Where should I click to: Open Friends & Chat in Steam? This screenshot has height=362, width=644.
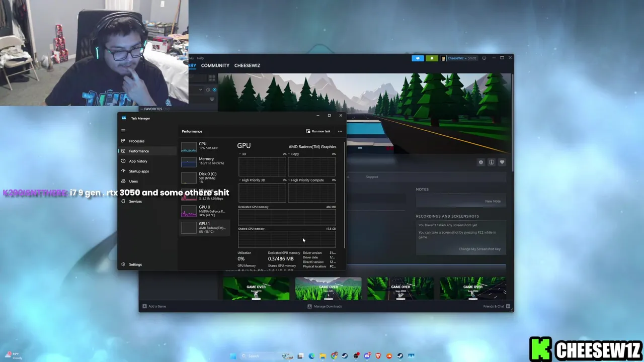coord(497,306)
